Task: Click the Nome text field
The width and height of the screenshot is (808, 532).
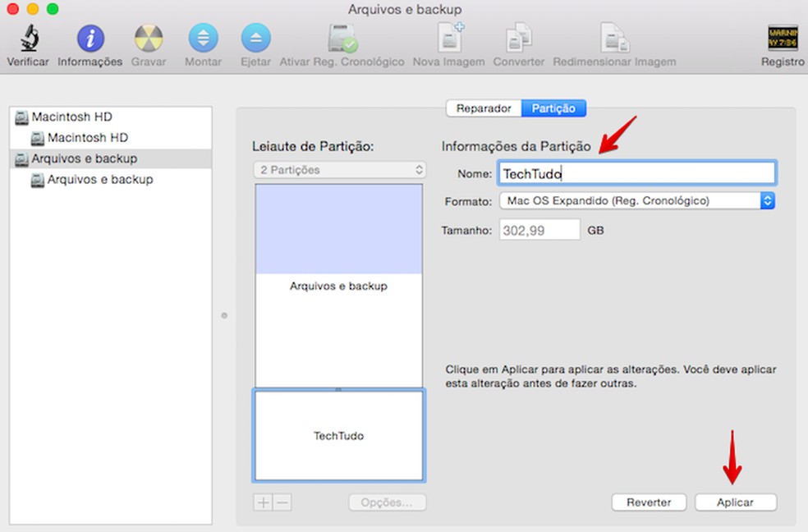Action: (636, 173)
